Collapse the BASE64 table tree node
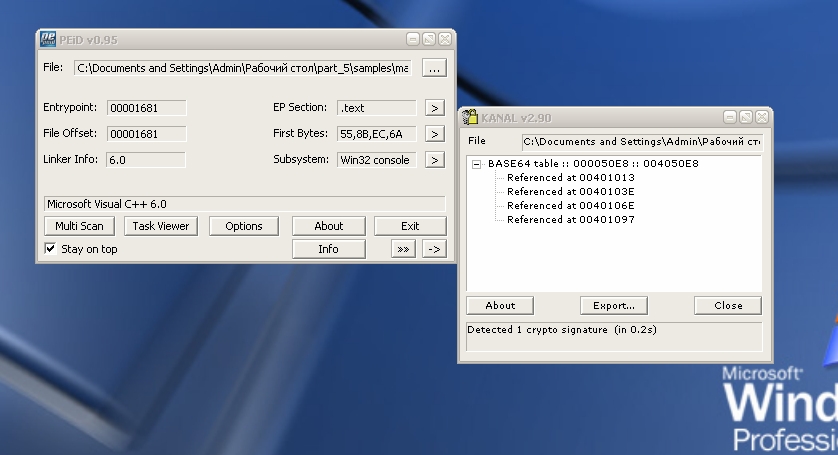Viewport: 838px width, 455px height. [477, 164]
